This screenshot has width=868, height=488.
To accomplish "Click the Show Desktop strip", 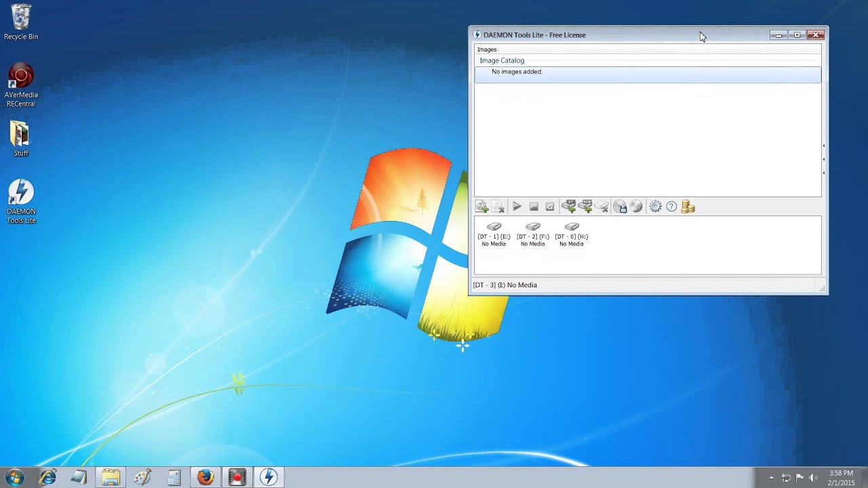I will coord(864,478).
